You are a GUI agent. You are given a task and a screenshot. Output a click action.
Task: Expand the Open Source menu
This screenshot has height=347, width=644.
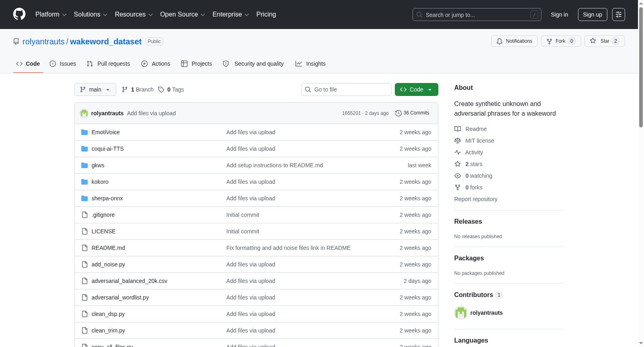(183, 15)
